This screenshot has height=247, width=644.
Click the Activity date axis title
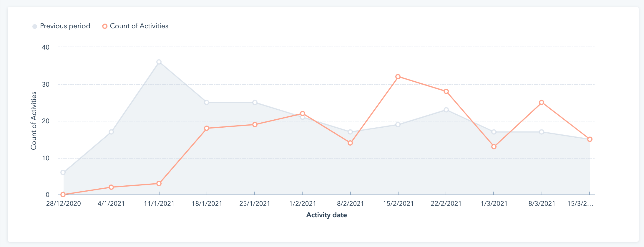pyautogui.click(x=326, y=215)
